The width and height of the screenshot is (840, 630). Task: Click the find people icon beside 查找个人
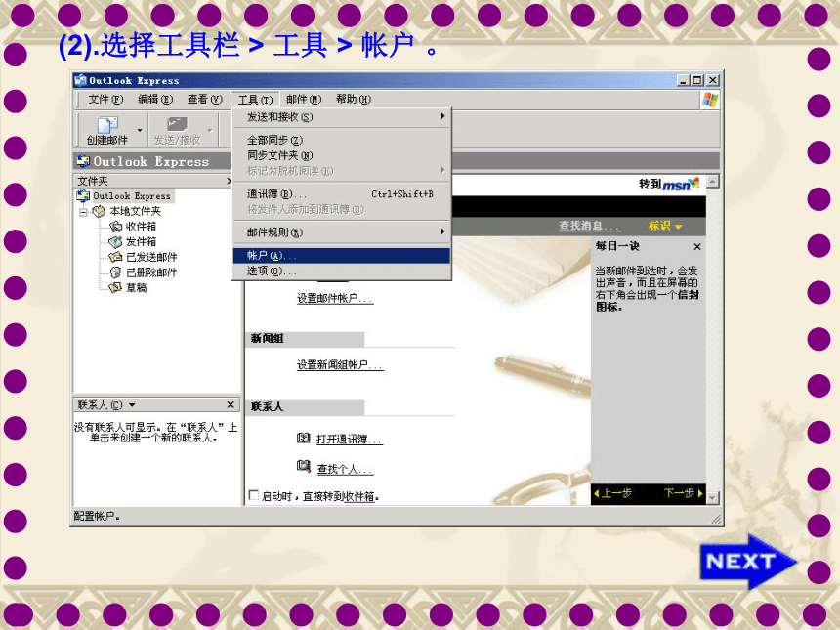pyautogui.click(x=303, y=466)
